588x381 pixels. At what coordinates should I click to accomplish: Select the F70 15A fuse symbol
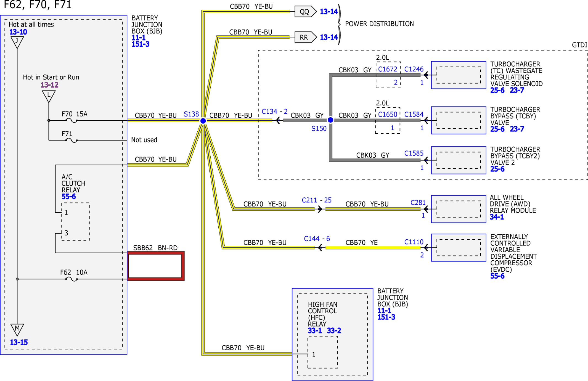(x=71, y=120)
